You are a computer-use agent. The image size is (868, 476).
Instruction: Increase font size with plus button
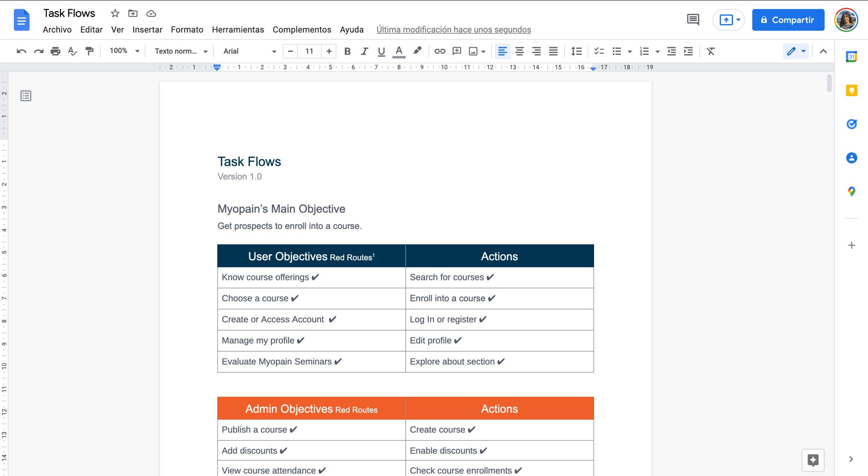[329, 51]
